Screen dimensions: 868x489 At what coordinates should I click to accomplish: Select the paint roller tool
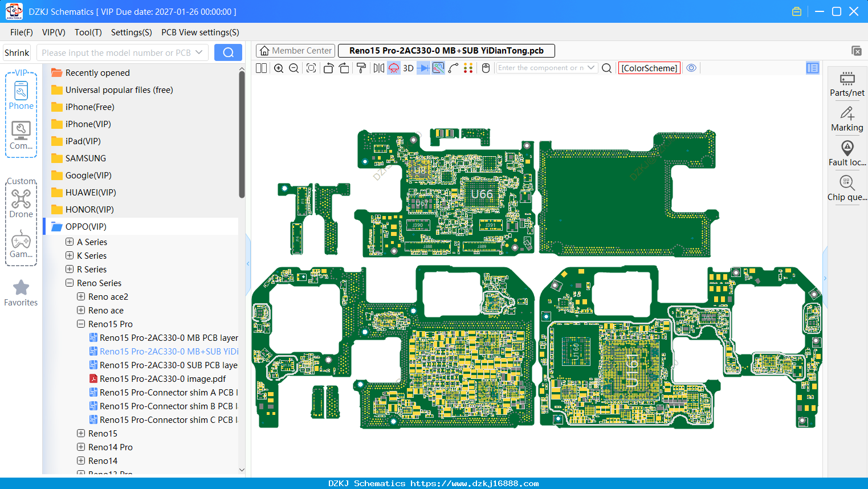tap(361, 68)
